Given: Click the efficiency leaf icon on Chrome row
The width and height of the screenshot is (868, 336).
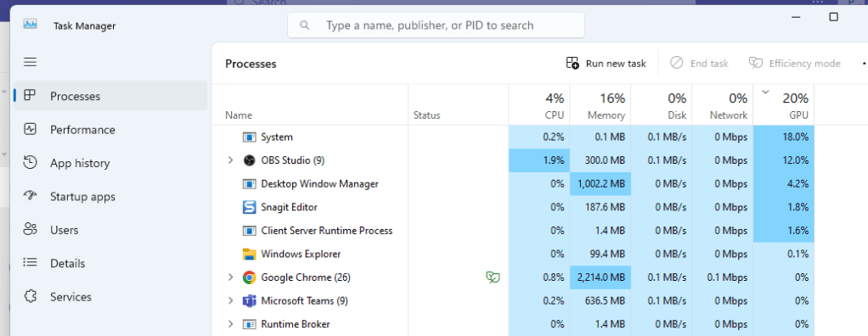Looking at the screenshot, I should (x=493, y=277).
